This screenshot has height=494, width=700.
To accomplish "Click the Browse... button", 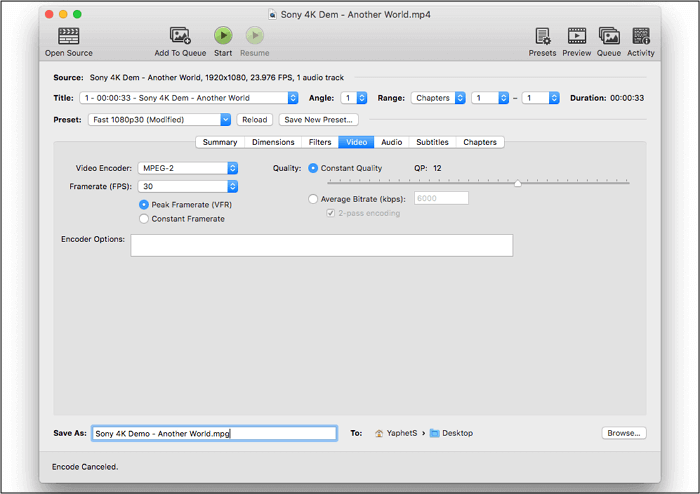I will (x=624, y=433).
